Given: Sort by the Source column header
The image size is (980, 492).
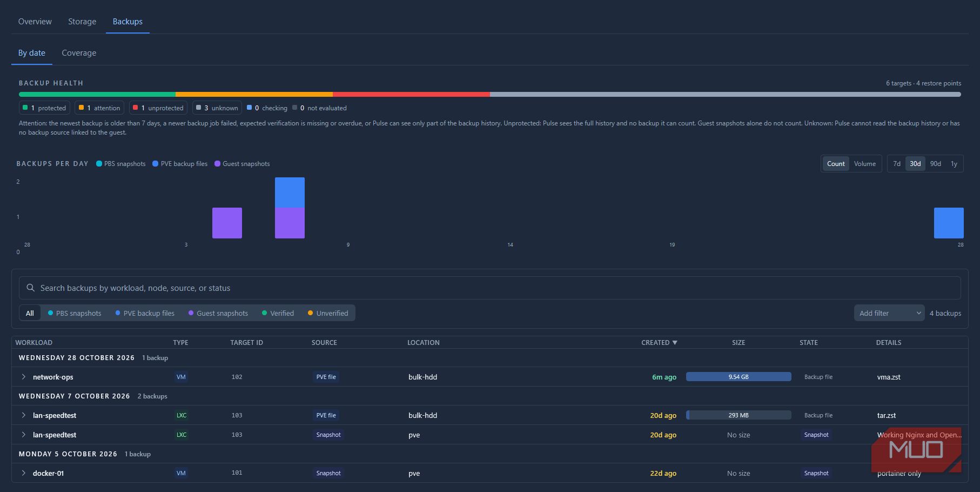Looking at the screenshot, I should [x=324, y=343].
